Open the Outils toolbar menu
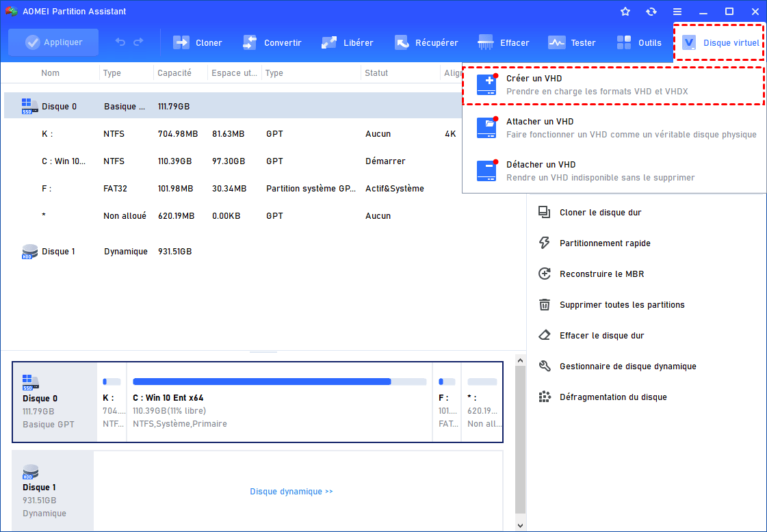Image resolution: width=767 pixels, height=532 pixels. pyautogui.click(x=639, y=42)
